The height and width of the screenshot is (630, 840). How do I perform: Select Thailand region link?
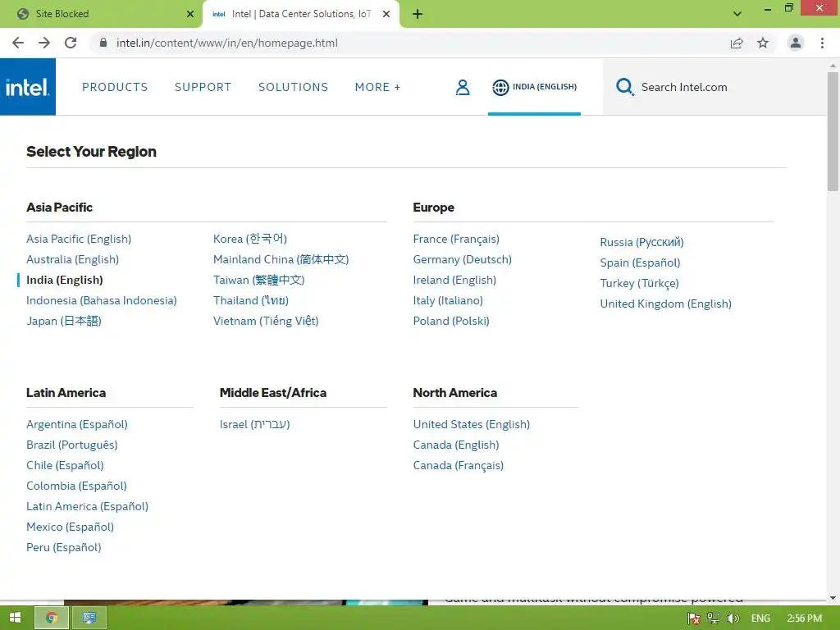click(x=251, y=300)
